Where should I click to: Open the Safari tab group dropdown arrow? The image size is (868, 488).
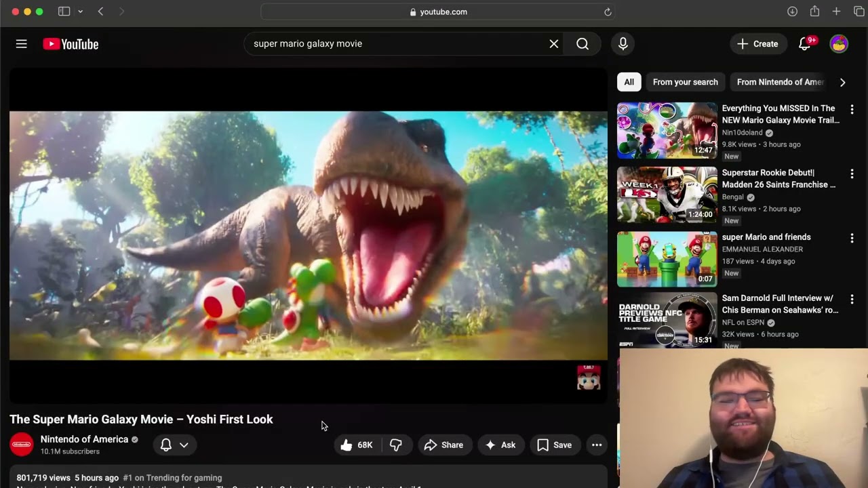coord(80,12)
